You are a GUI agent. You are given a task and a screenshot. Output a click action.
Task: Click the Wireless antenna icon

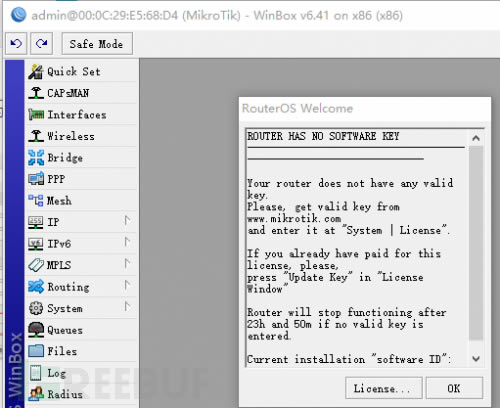(36, 136)
